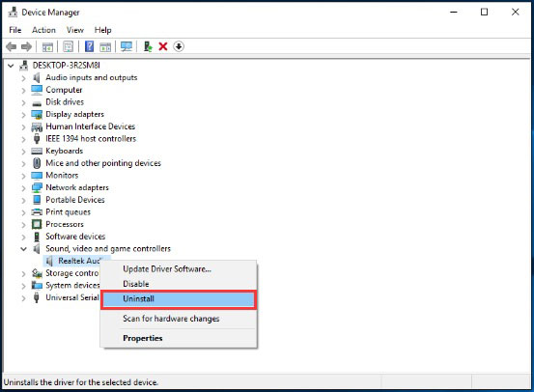Expand the Network adapters category

(23, 188)
